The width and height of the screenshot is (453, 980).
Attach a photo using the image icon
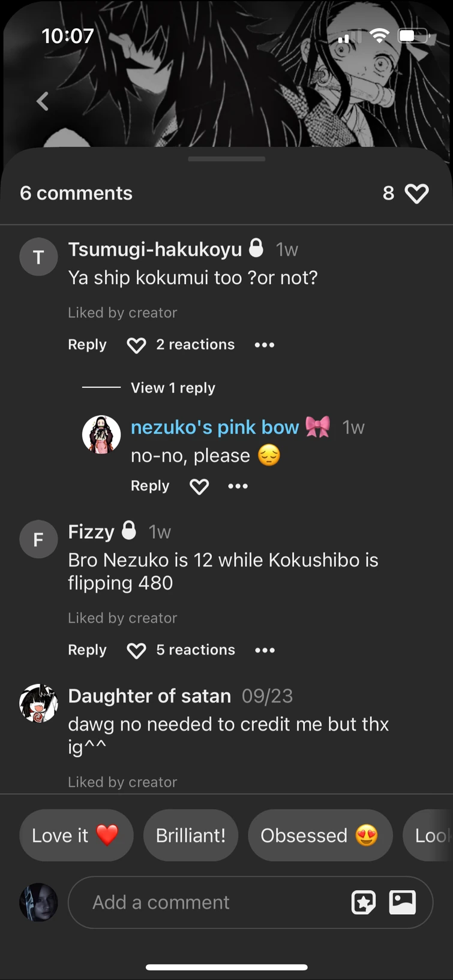[x=402, y=902]
